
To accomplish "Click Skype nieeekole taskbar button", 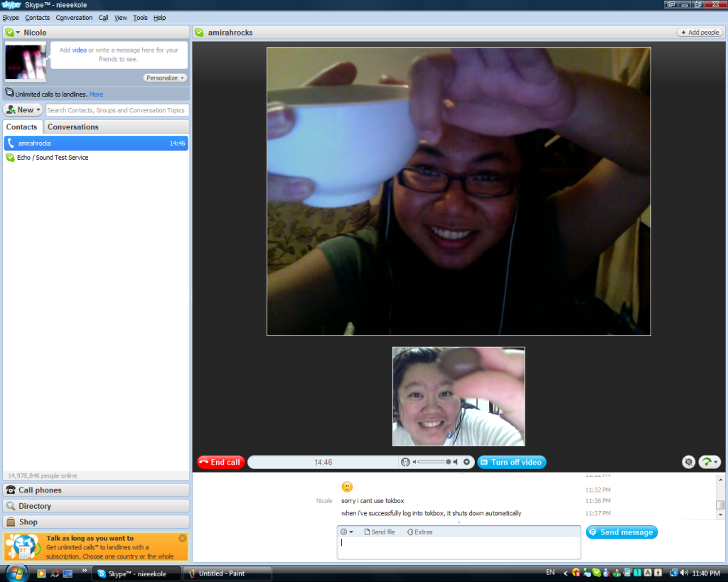I will point(136,573).
